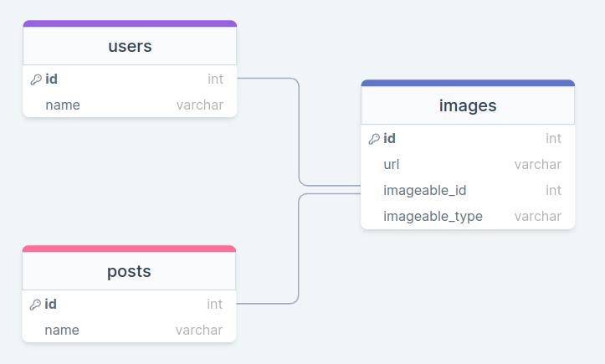Click the blue color bar above images

[x=468, y=83]
